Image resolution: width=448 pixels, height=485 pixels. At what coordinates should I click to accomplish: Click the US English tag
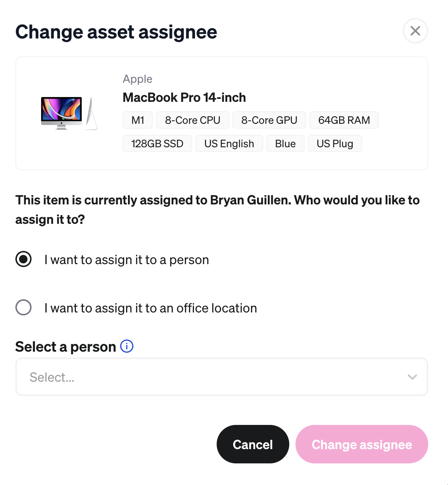[x=229, y=144]
